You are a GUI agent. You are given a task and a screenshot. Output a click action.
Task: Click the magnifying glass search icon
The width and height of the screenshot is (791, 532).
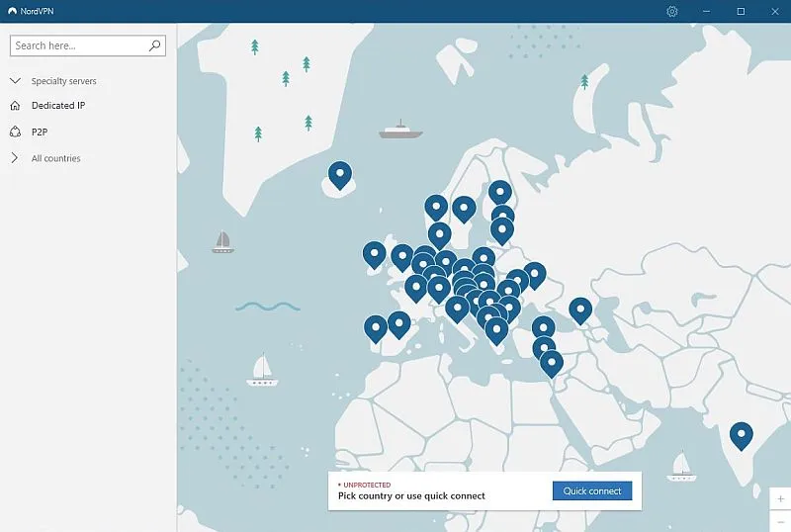click(154, 45)
